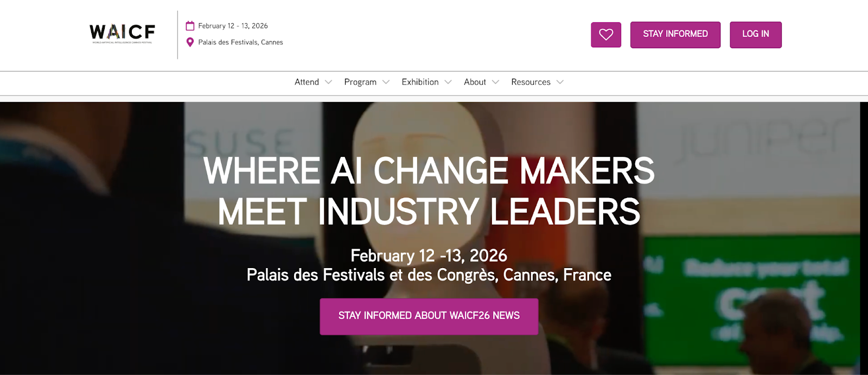Select Attend in the navigation bar
This screenshot has height=375, width=868.
click(308, 82)
